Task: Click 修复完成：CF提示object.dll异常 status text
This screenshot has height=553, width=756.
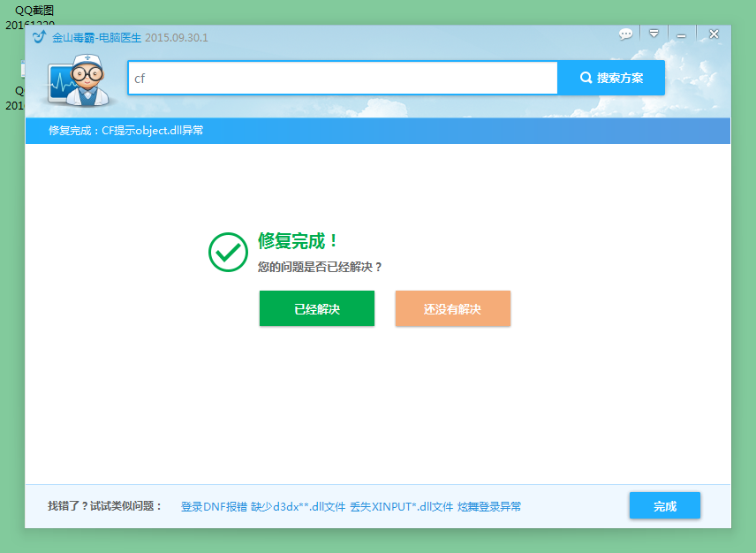Action: [x=125, y=131]
